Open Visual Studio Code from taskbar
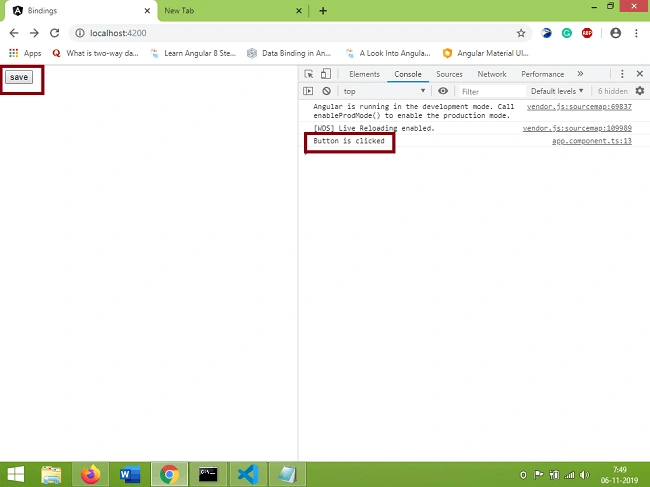The image size is (650, 487). 247,474
